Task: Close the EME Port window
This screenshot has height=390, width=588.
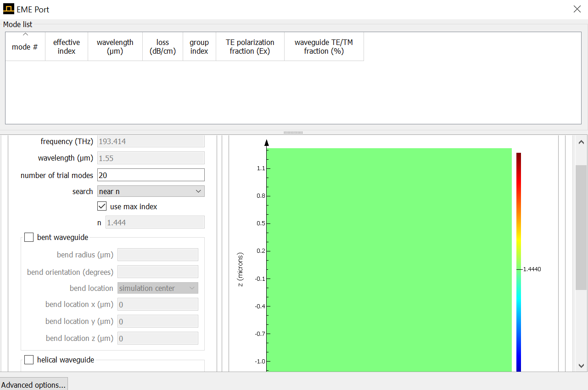Action: click(577, 9)
